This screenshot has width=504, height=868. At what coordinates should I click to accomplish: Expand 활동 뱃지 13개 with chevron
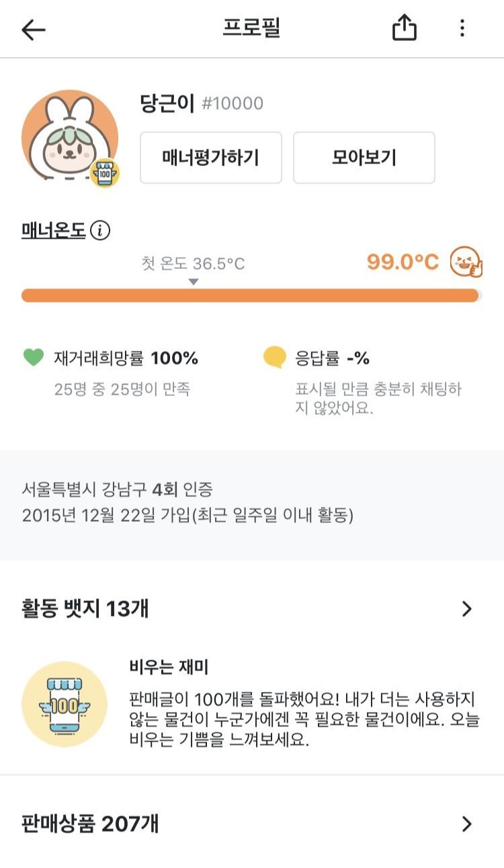tap(467, 609)
